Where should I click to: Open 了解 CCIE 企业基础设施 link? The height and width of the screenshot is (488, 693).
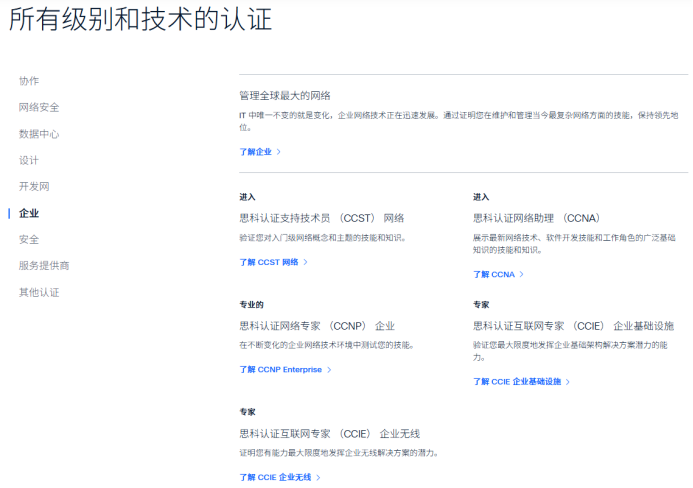pyautogui.click(x=517, y=382)
